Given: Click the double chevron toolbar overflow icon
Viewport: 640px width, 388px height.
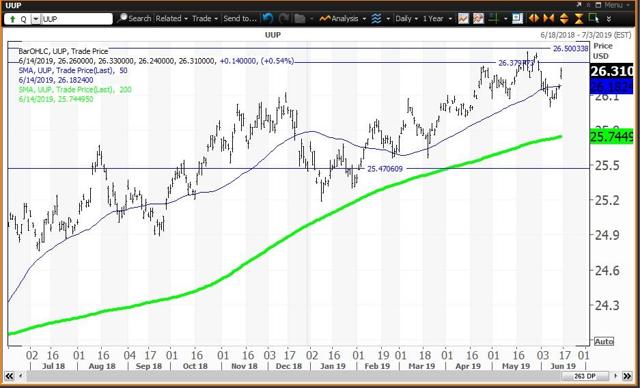Looking at the screenshot, I should coord(609,19).
